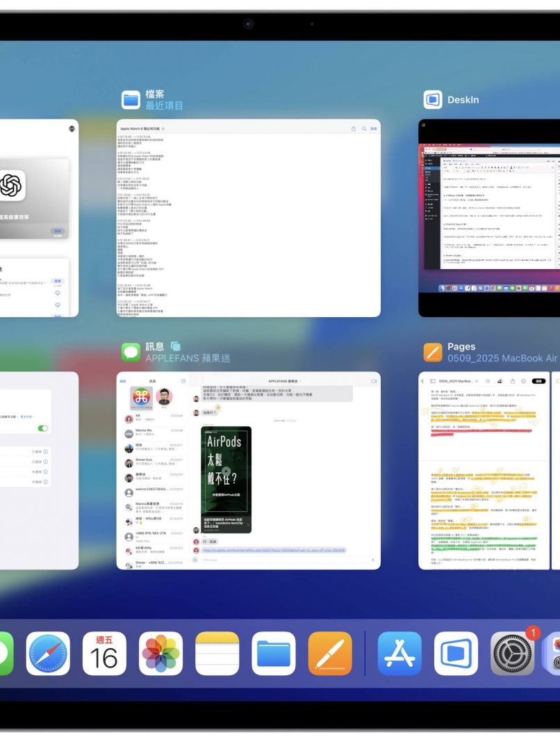This screenshot has height=742, width=560.
Task: Tap the multi-window icon beside 訊息 title
Action: click(x=176, y=346)
